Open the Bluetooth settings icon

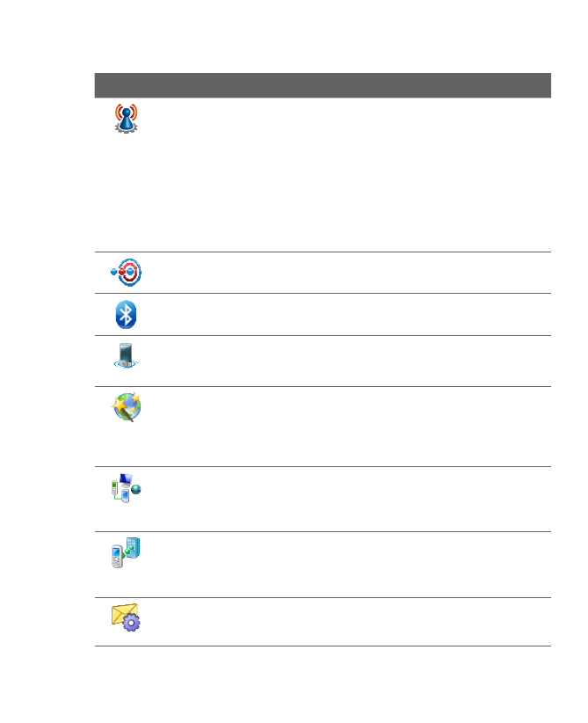coord(127,314)
